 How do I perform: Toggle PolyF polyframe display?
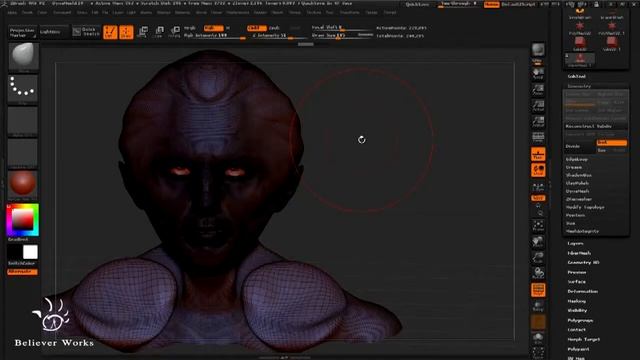tap(538, 290)
